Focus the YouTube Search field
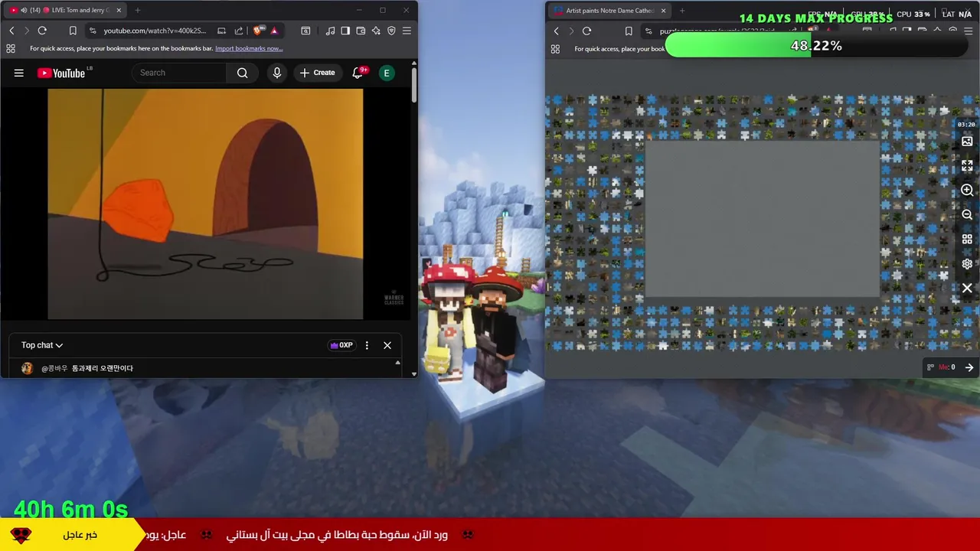Viewport: 980px width, 551px height. 180,73
